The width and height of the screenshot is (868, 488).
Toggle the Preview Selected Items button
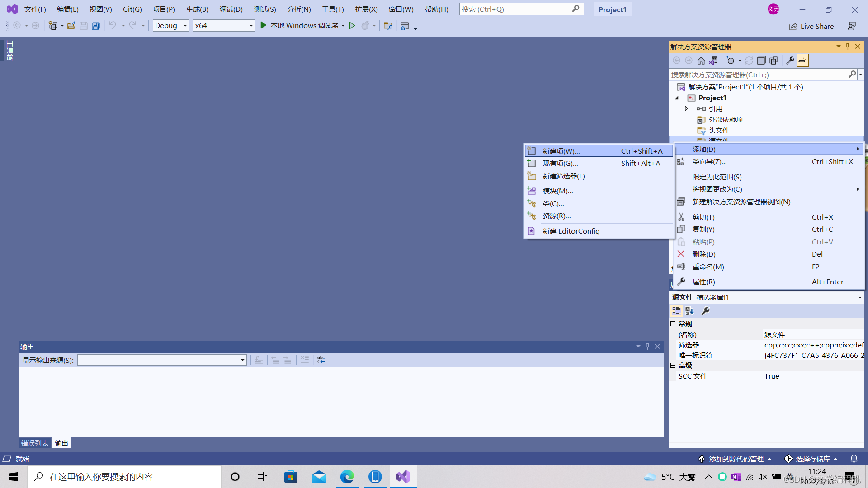pyautogui.click(x=802, y=61)
